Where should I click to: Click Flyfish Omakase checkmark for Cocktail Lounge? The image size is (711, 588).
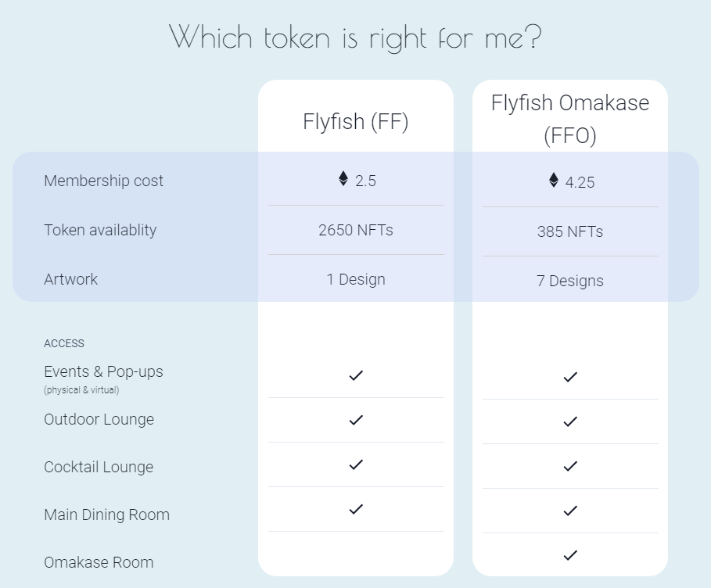pyautogui.click(x=570, y=466)
